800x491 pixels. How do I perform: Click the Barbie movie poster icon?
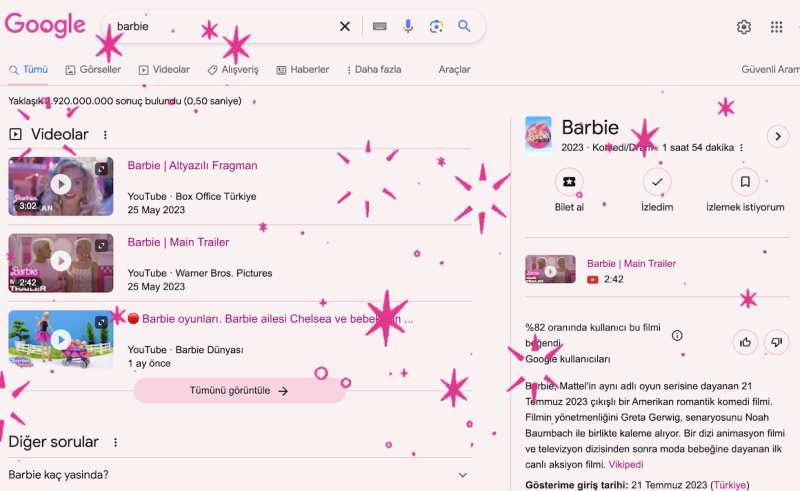(x=538, y=136)
